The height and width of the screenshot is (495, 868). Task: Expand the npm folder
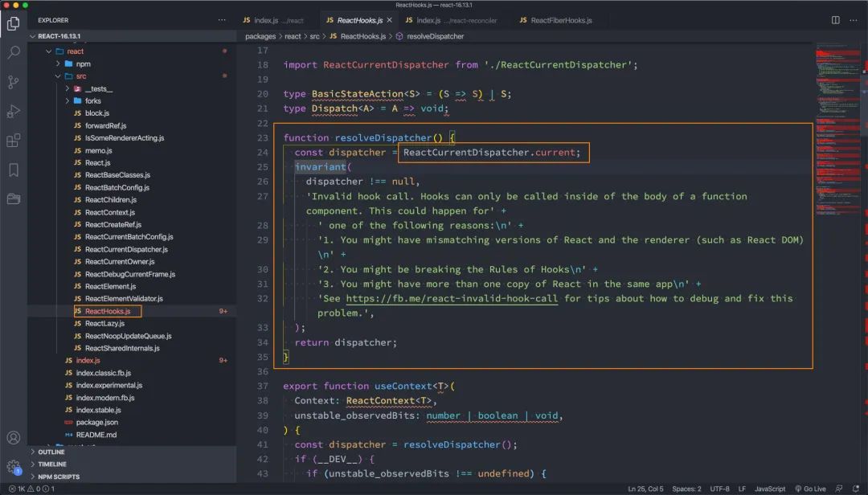(58, 63)
